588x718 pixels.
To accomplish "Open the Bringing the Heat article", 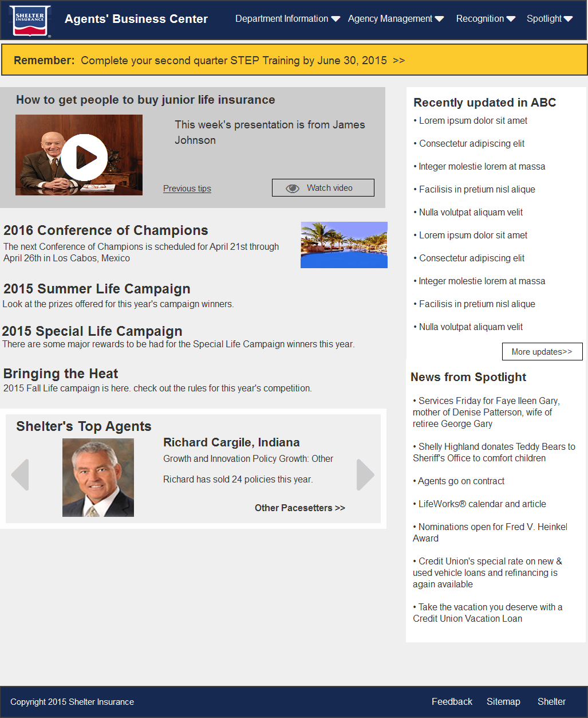I will 61,374.
